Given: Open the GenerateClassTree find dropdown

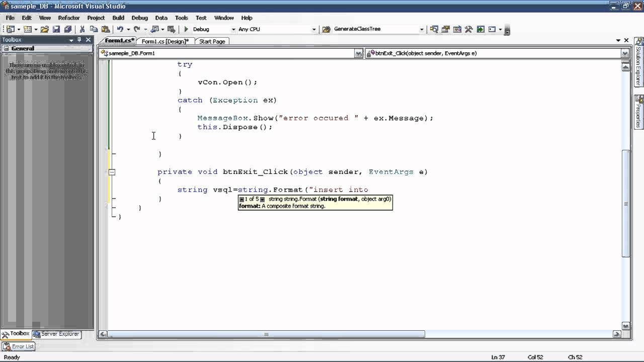Looking at the screenshot, I should point(422,29).
